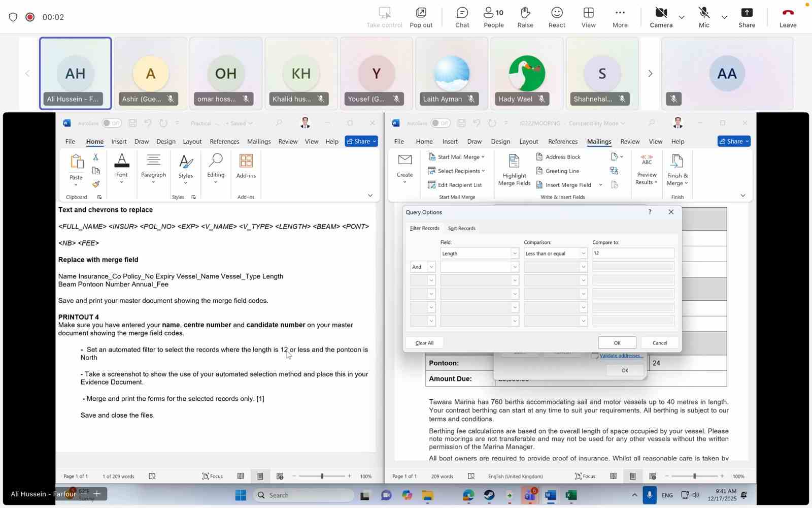The width and height of the screenshot is (812, 508).
Task: Click the Share screen icon
Action: tap(747, 17)
